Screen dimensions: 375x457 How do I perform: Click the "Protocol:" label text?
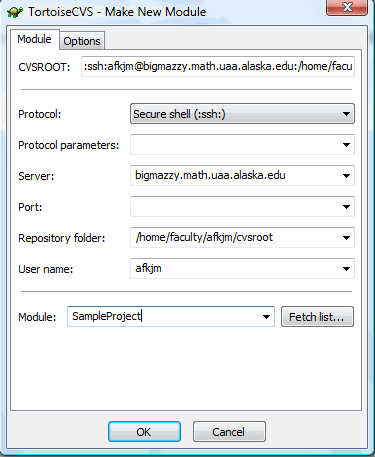click(x=40, y=114)
